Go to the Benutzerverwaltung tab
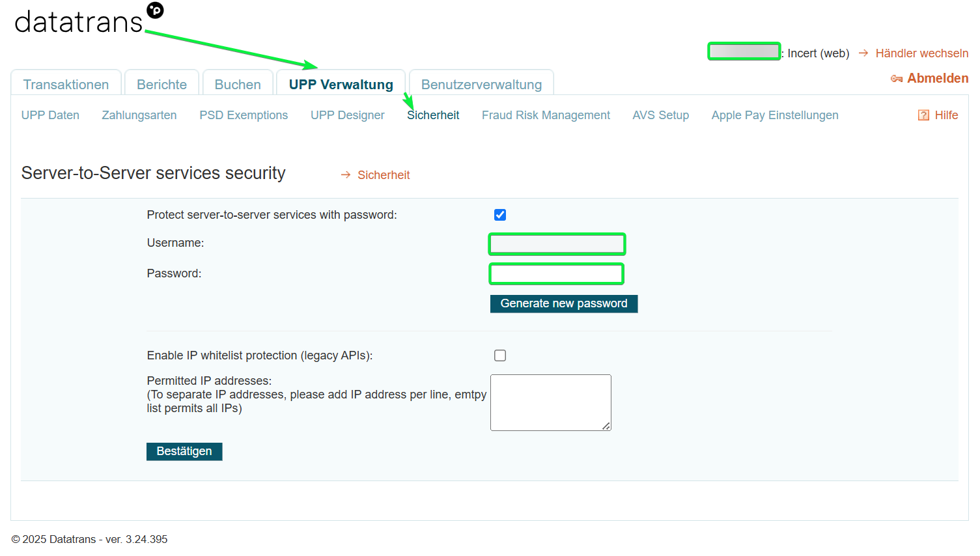This screenshot has height=556, width=980. [481, 84]
